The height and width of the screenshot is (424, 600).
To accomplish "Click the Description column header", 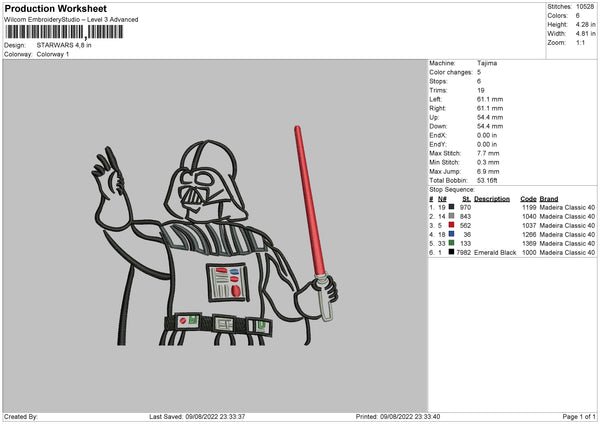I will pos(492,199).
